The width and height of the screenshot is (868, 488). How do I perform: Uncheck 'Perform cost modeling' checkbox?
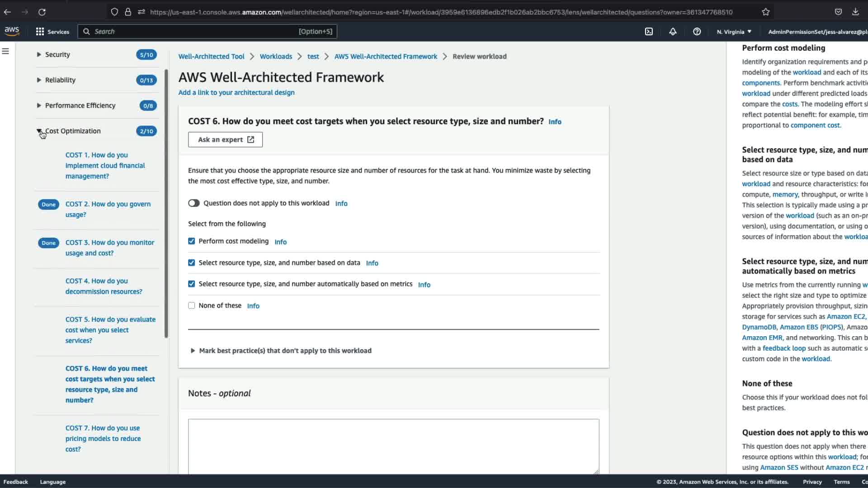[192, 241]
